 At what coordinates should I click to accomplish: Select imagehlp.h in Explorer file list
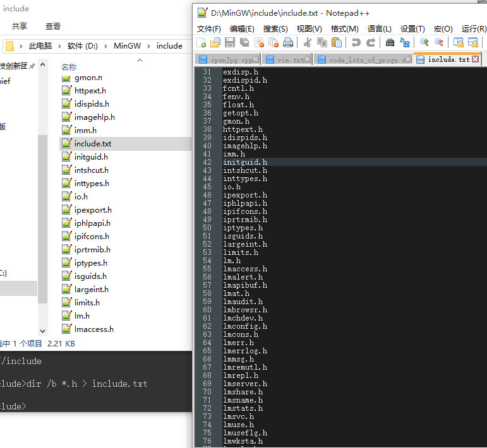click(x=94, y=117)
